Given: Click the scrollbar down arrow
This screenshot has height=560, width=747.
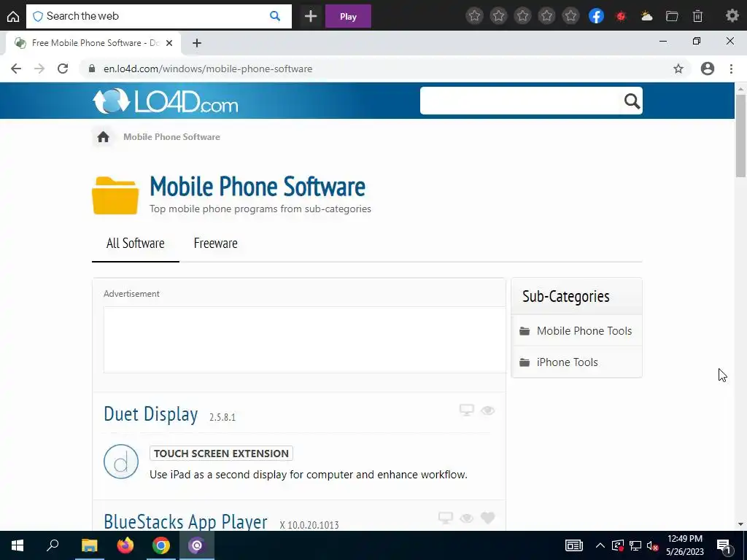Looking at the screenshot, I should 740,524.
